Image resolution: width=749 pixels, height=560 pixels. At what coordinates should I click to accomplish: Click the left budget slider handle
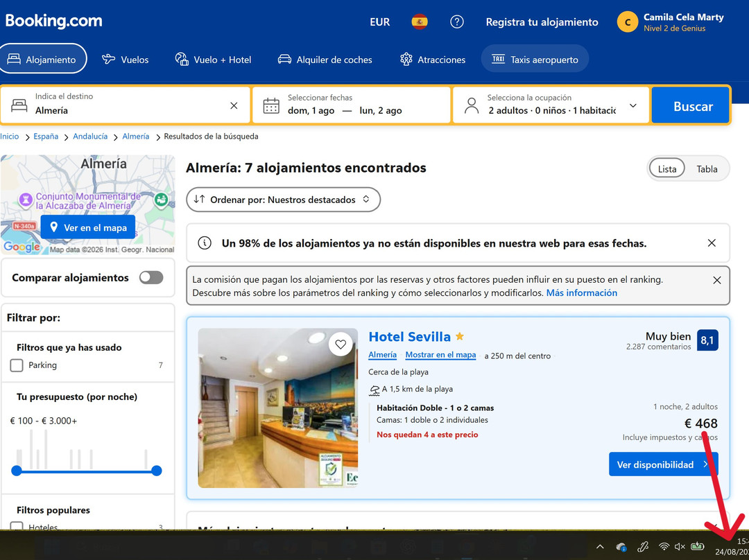[17, 471]
